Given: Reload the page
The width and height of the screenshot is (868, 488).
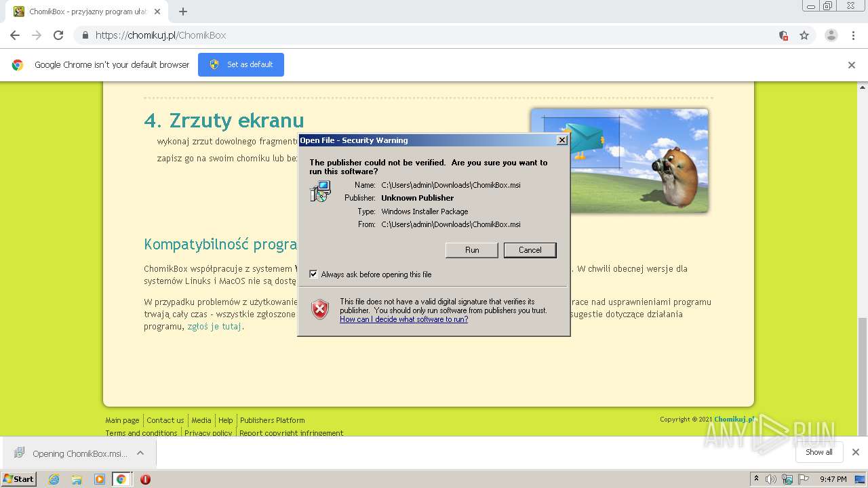Looking at the screenshot, I should click(x=58, y=35).
